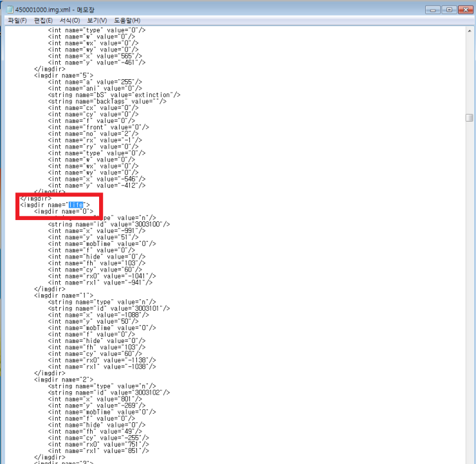This screenshot has width=476, height=464.
Task: Open the 보기(V) menu
Action: pyautogui.click(x=97, y=21)
